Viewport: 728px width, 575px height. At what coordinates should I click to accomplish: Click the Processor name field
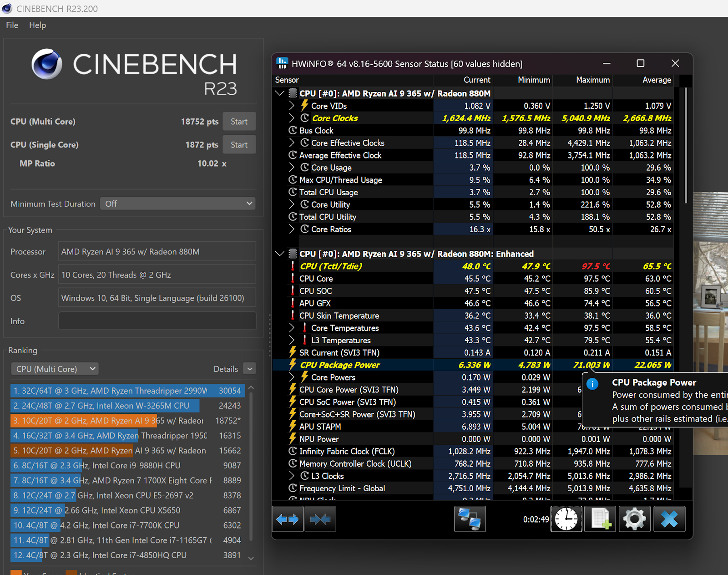tap(157, 251)
